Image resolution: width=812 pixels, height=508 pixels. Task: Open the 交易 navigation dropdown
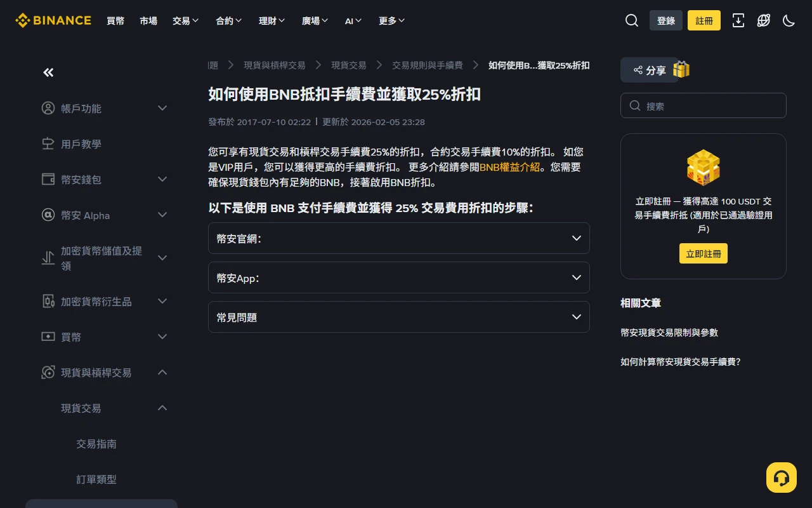[x=186, y=20]
